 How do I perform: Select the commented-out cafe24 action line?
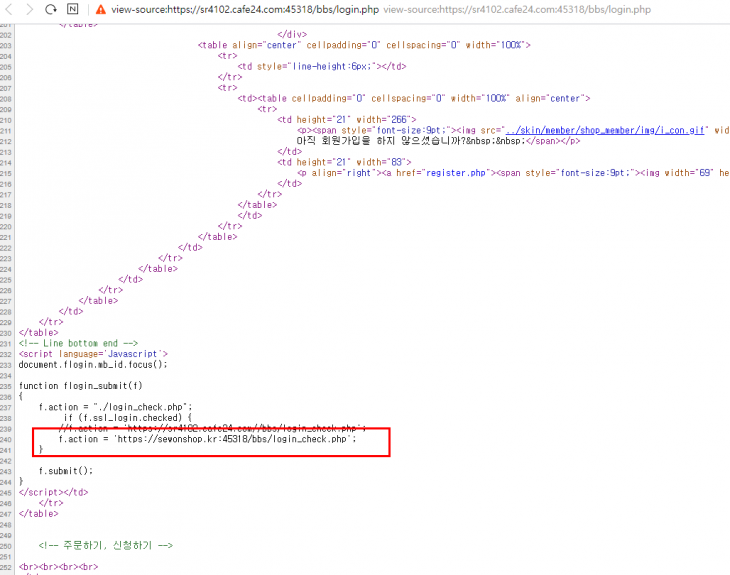212,428
